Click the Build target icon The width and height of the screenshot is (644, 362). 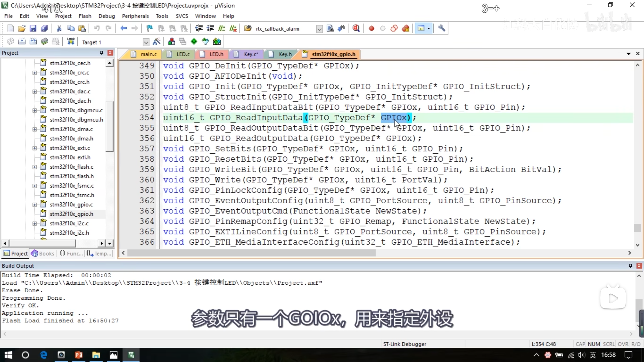click(x=22, y=41)
